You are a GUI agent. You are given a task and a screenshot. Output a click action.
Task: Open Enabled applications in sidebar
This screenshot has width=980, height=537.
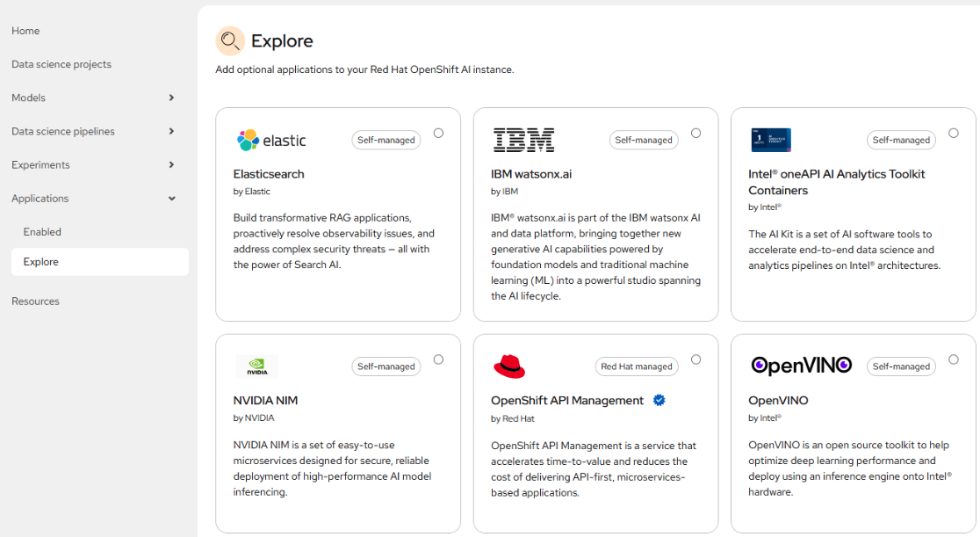42,232
